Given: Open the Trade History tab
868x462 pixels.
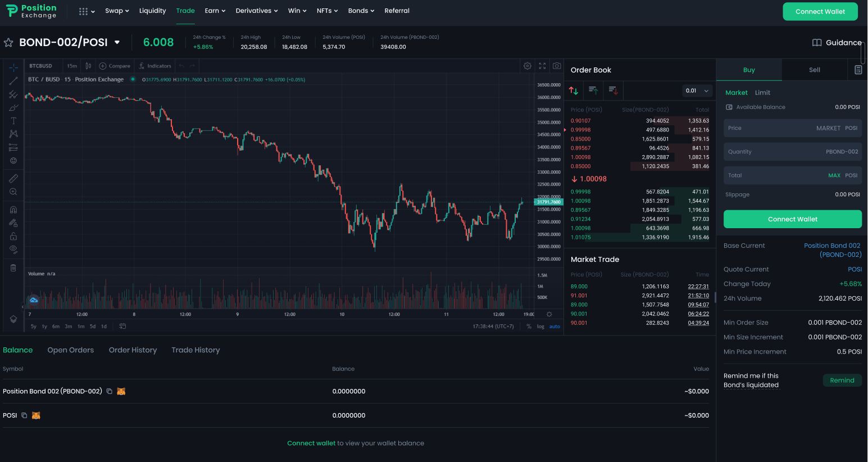Looking at the screenshot, I should (196, 350).
